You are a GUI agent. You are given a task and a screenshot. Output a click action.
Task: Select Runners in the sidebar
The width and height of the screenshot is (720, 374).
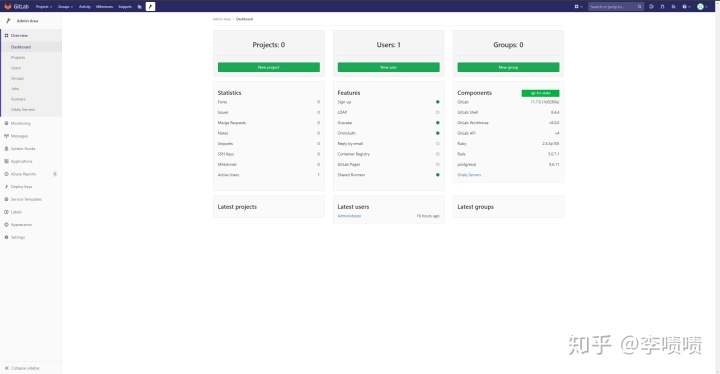click(x=18, y=99)
